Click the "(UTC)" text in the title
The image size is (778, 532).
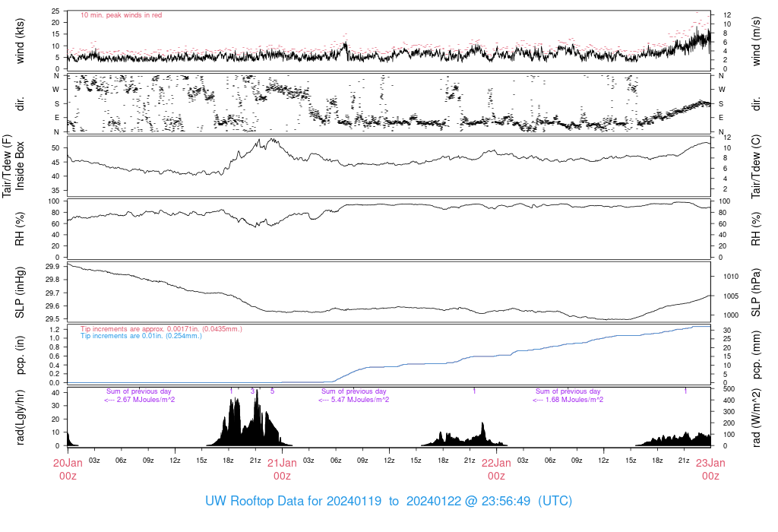[555, 501]
